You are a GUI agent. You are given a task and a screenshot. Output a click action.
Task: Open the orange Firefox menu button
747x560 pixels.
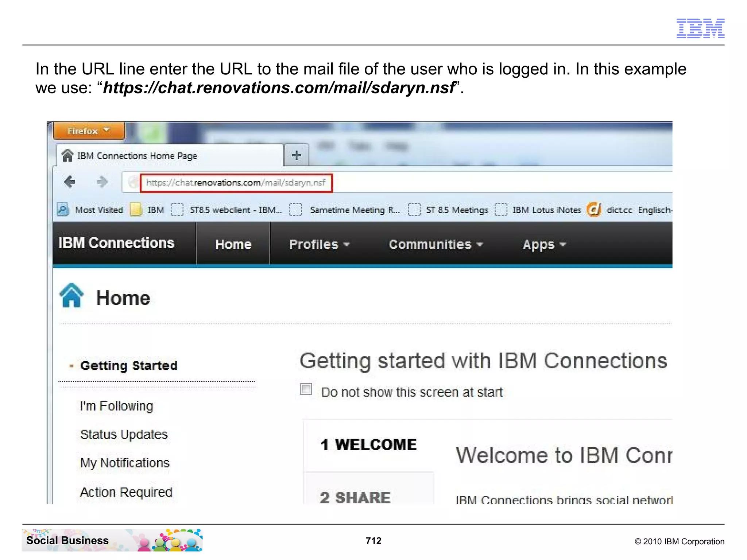coord(89,131)
